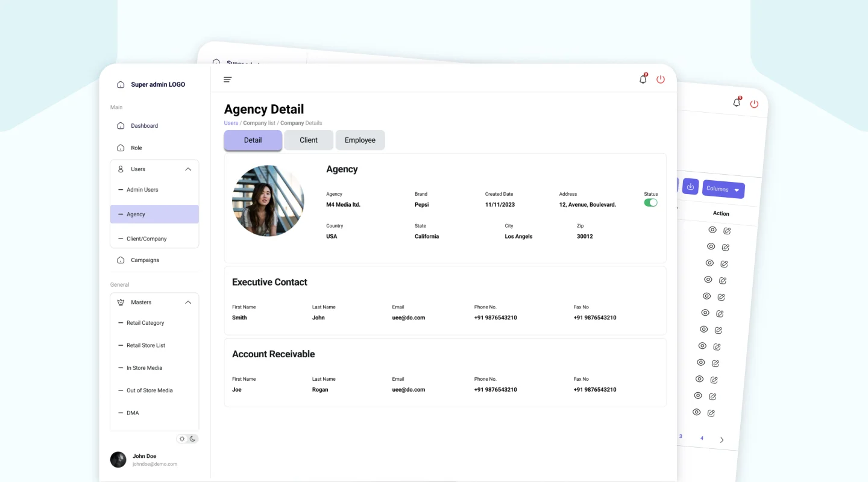Click the Users breadcrumb link

pos(231,123)
